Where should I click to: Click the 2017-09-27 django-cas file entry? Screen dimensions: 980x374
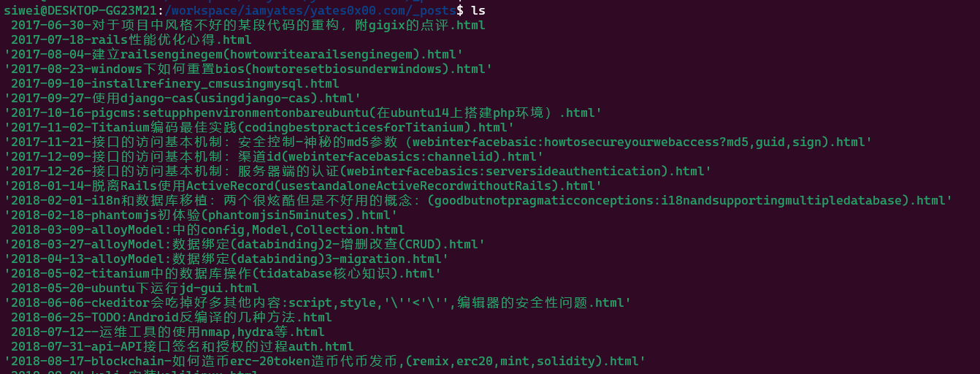183,98
